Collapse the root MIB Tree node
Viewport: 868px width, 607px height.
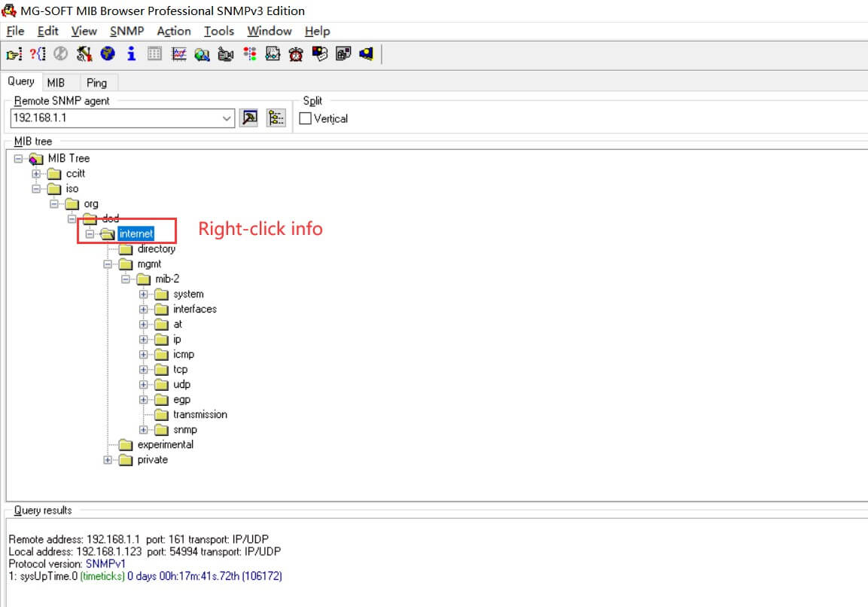tap(18, 159)
